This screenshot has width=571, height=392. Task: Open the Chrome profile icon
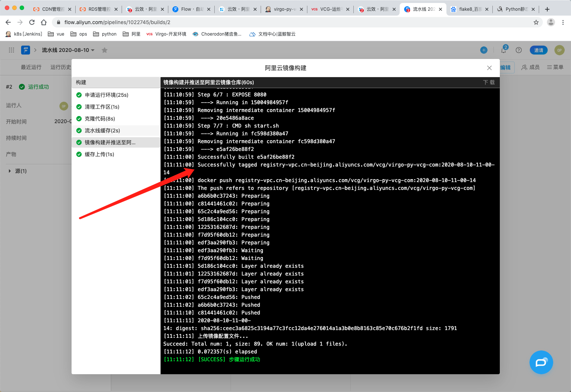click(x=551, y=22)
